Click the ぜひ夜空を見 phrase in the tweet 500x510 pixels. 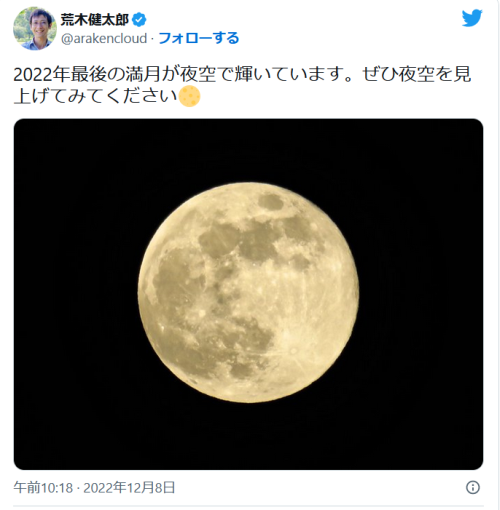416,74
